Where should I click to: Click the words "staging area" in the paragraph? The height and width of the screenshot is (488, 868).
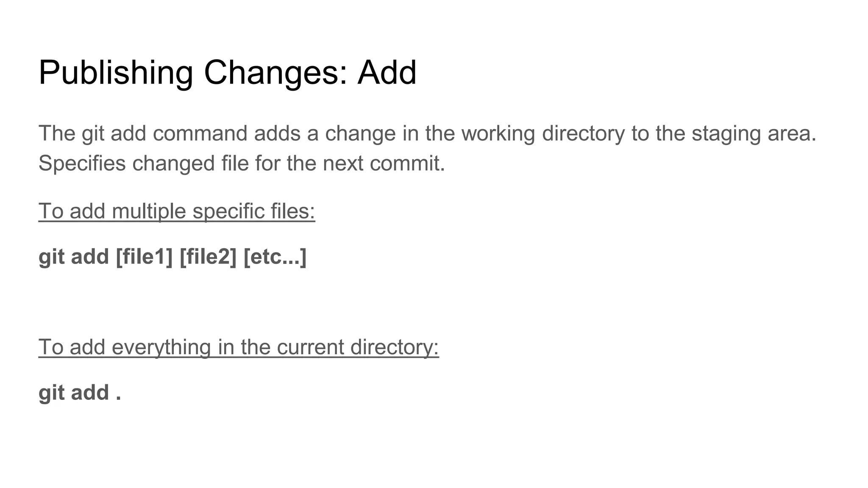click(x=754, y=134)
